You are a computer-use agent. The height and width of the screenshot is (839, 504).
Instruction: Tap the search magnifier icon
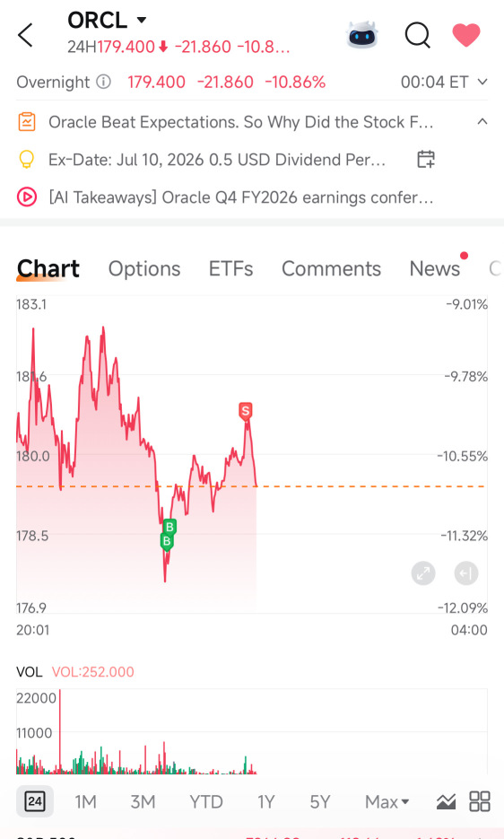point(417,35)
